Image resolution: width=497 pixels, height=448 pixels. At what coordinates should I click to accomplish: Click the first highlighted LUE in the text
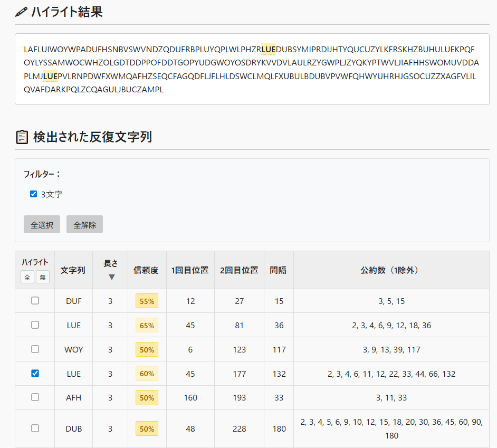click(268, 50)
